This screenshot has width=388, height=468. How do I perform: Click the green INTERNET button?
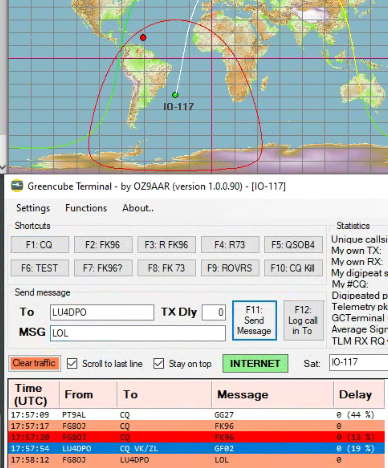point(255,363)
